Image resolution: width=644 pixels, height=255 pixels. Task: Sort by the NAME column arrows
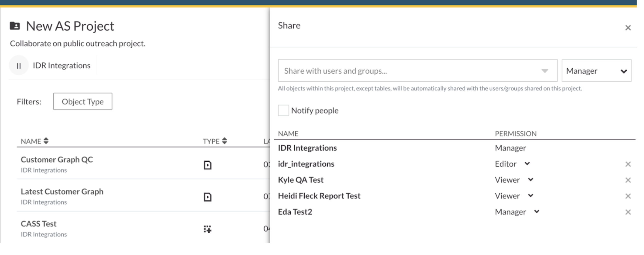(46, 141)
